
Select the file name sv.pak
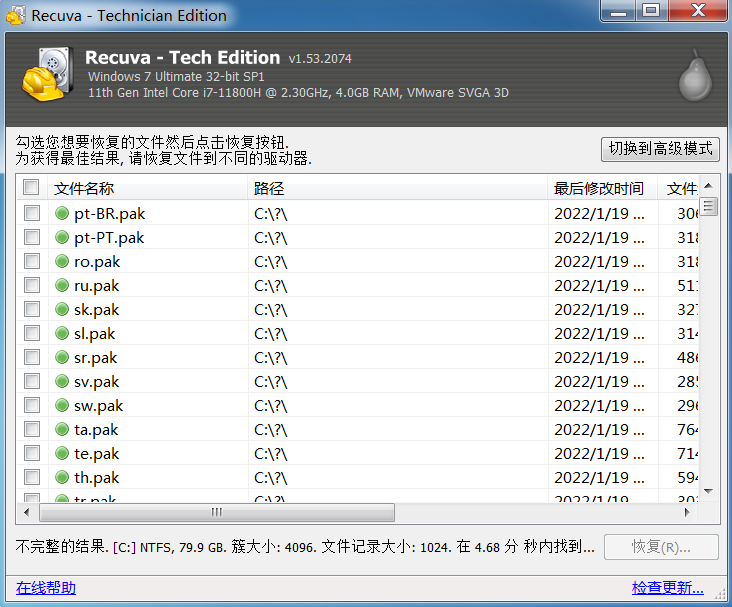pos(97,382)
